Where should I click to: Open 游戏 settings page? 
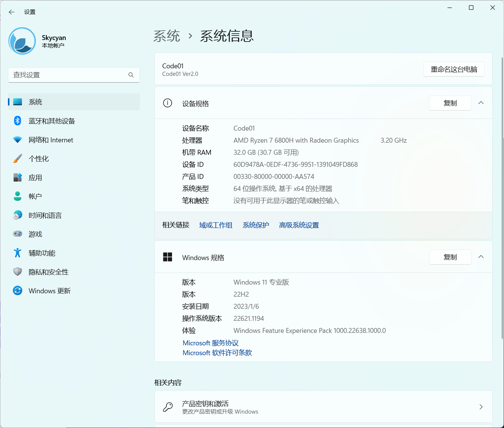click(74, 234)
